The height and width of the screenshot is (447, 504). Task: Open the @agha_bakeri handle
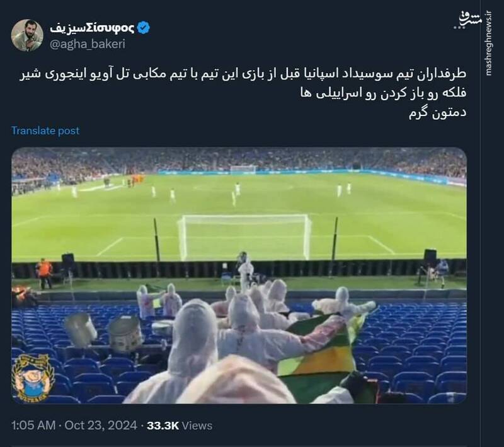tap(88, 44)
